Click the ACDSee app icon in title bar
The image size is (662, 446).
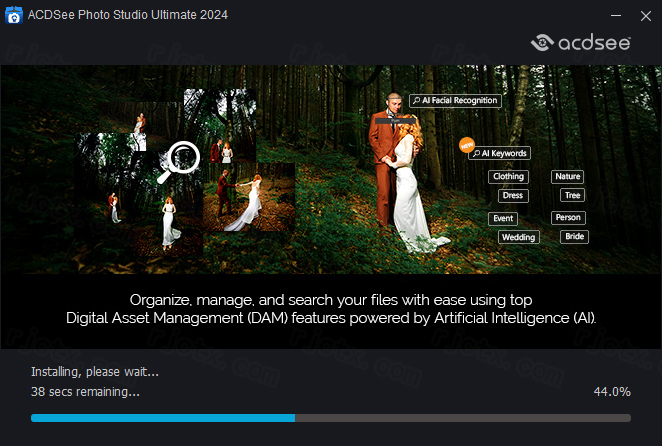click(x=15, y=17)
